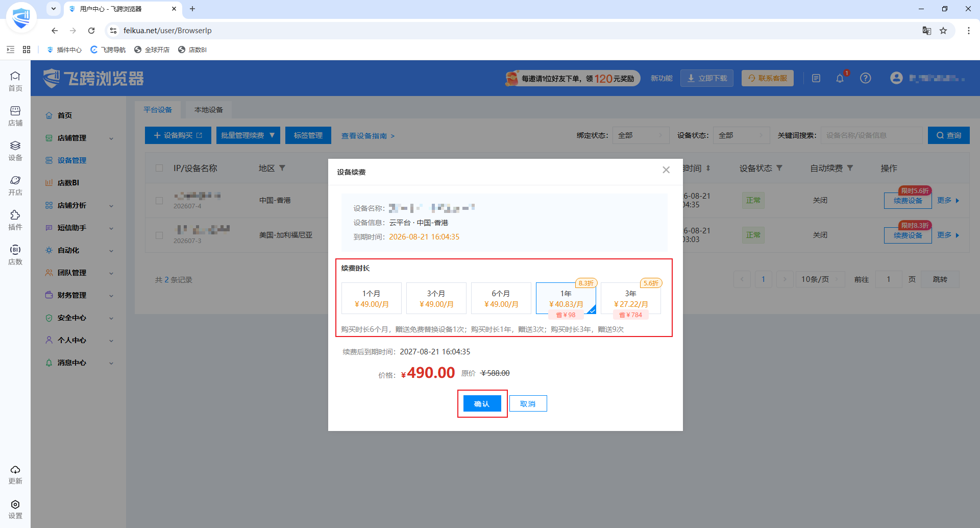Open the 首页 icon in the left rail
980x528 pixels.
pyautogui.click(x=15, y=81)
